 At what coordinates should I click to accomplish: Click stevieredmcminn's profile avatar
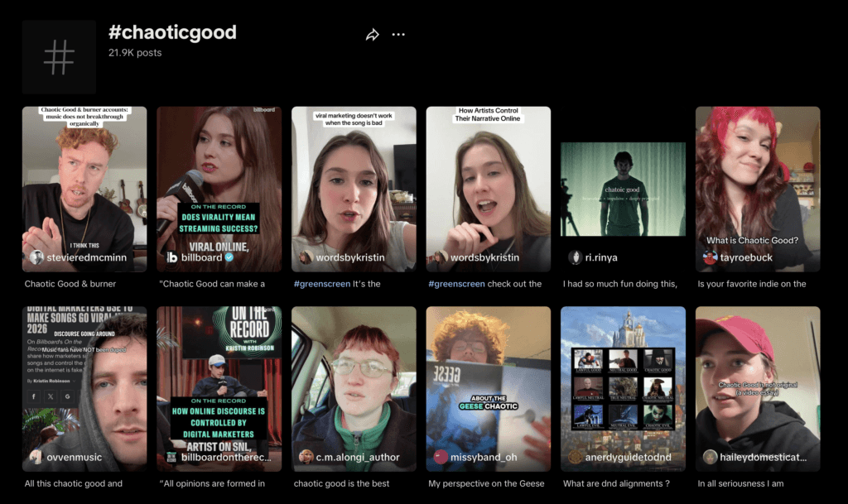click(36, 257)
